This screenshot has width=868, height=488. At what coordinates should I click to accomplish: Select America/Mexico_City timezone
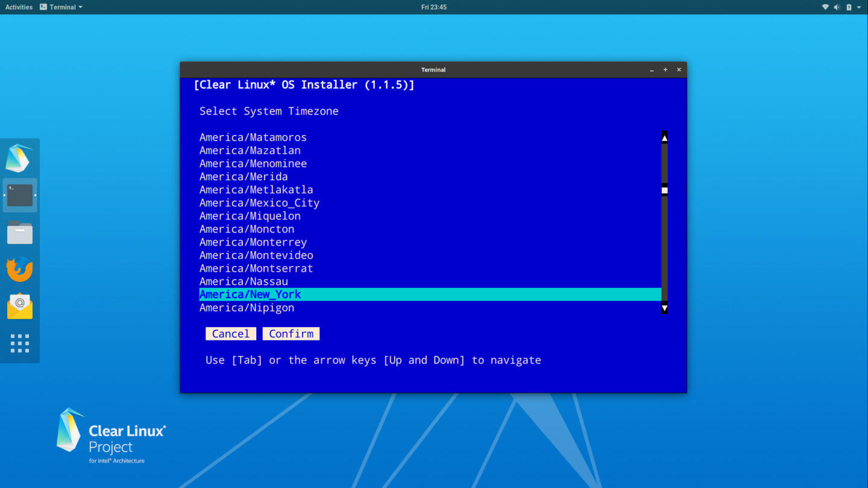tap(430, 203)
